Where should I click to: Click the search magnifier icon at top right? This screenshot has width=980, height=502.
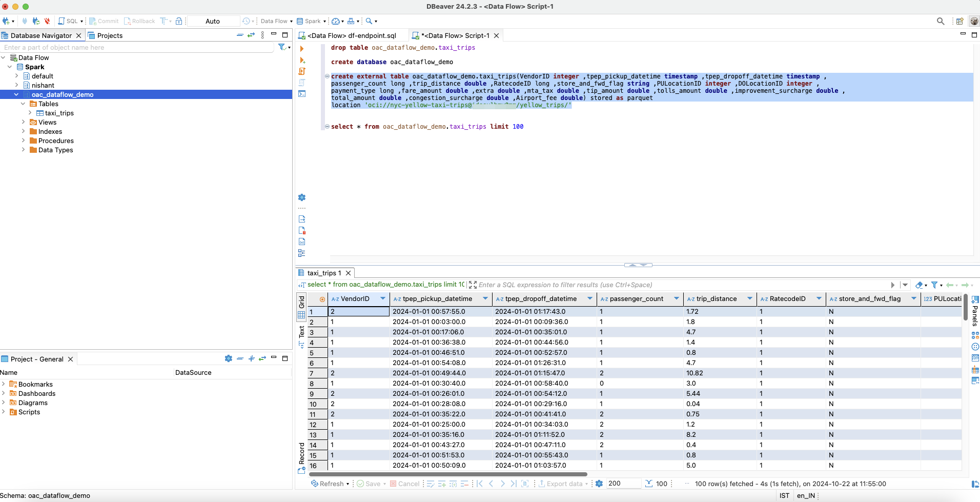(x=941, y=21)
